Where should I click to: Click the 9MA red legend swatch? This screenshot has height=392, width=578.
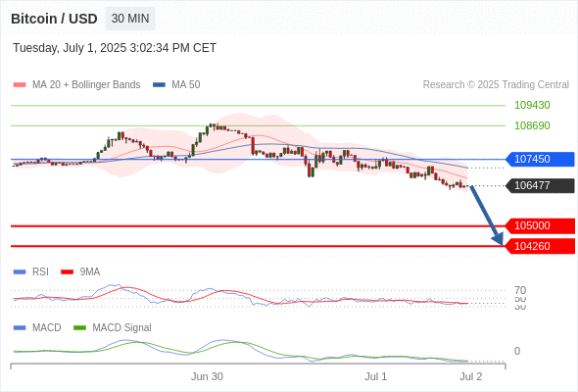(67, 272)
